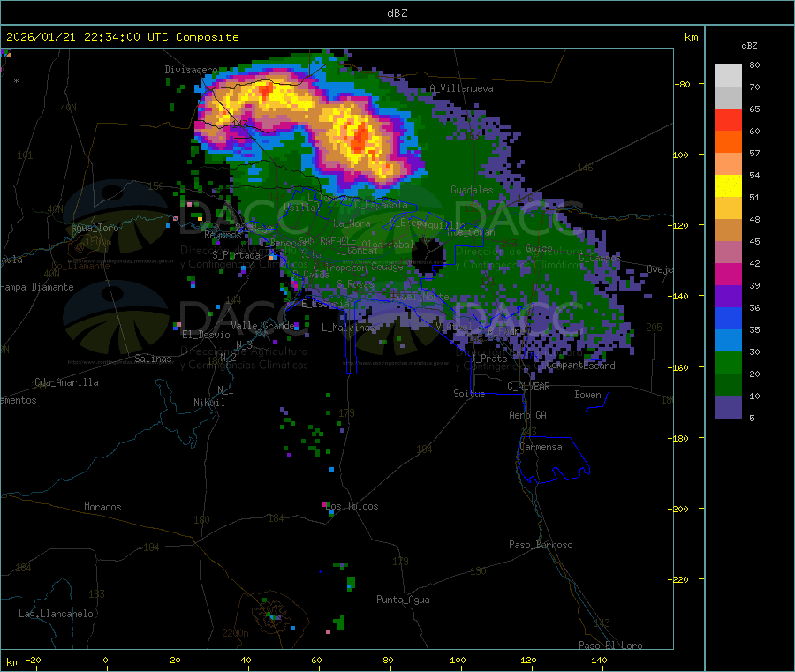Viewport: 795px width, 672px height.
Task: Click the Paso_El_Loro label
Action: pyautogui.click(x=610, y=646)
